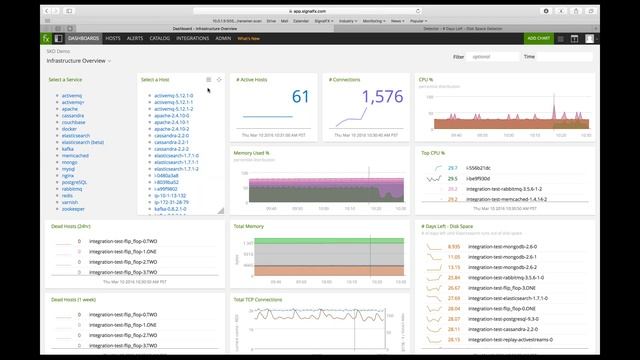Select the mongo service link
The height and width of the screenshot is (360, 640).
(x=69, y=162)
